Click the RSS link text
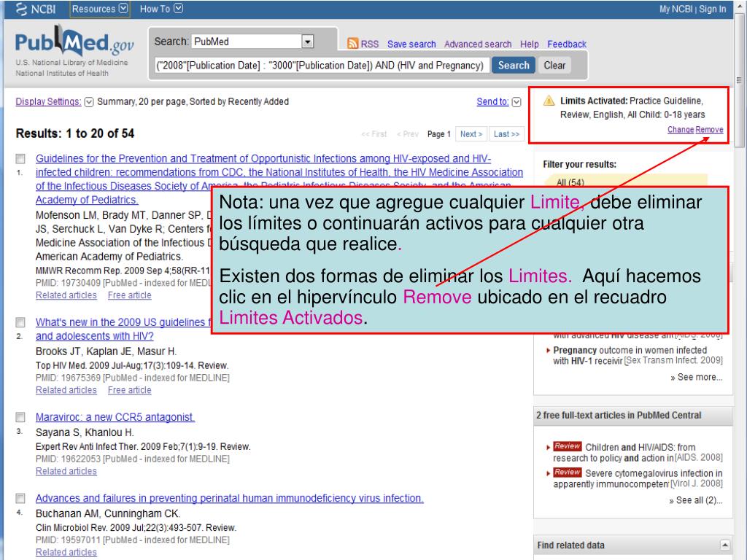Image resolution: width=747 pixels, height=560 pixels. pos(370,44)
